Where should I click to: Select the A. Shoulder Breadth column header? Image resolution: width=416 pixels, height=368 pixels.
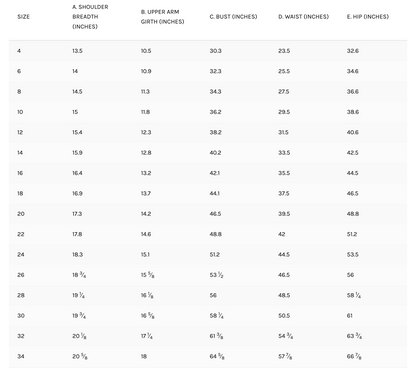point(90,17)
